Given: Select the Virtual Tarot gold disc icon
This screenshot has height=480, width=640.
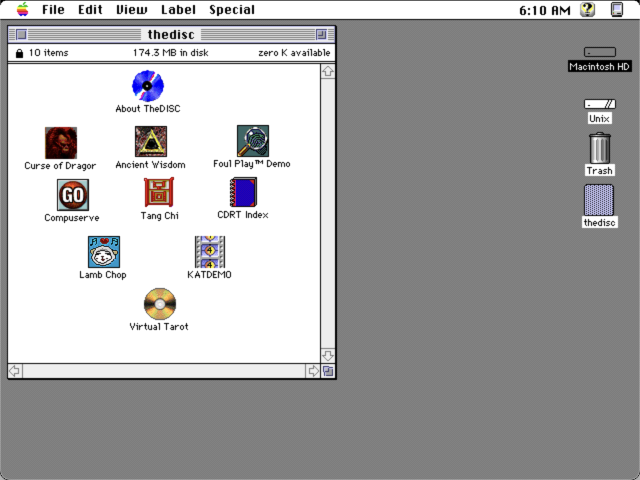Looking at the screenshot, I should click(x=160, y=304).
